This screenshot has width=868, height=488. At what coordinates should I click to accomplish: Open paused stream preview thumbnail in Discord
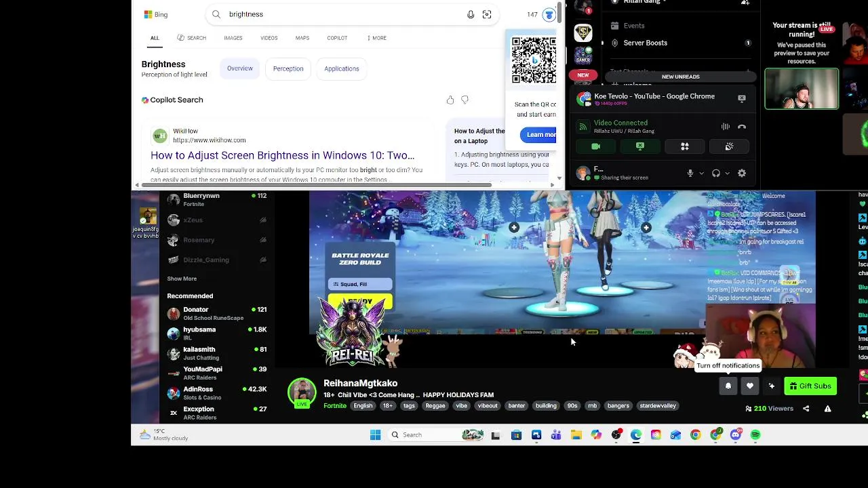802,89
